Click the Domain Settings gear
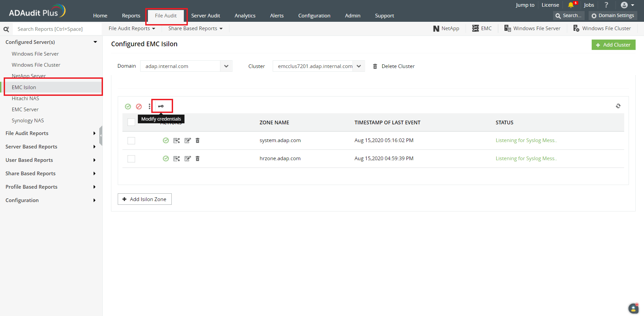Screen dimensions: 644x316 pyautogui.click(x=612, y=15)
